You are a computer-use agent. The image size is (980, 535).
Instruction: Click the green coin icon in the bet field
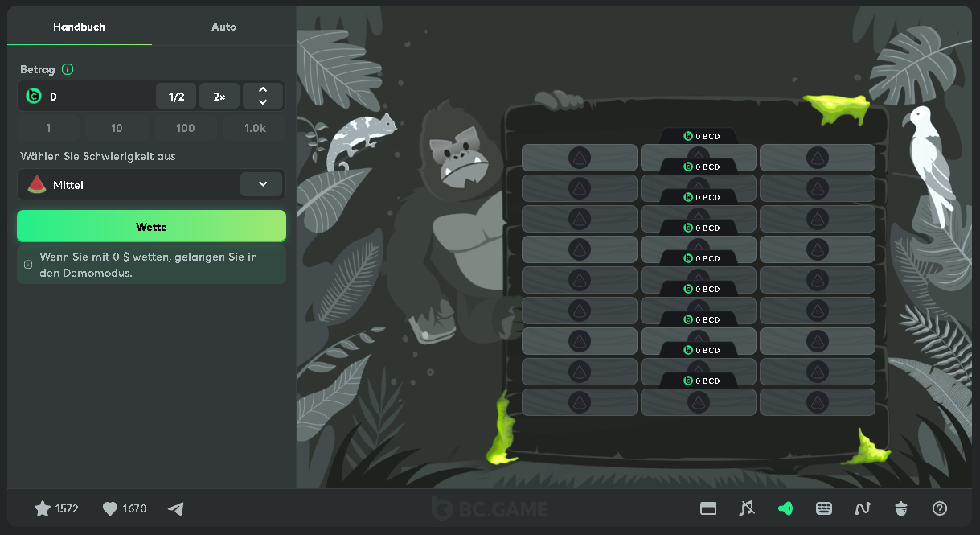pos(34,97)
